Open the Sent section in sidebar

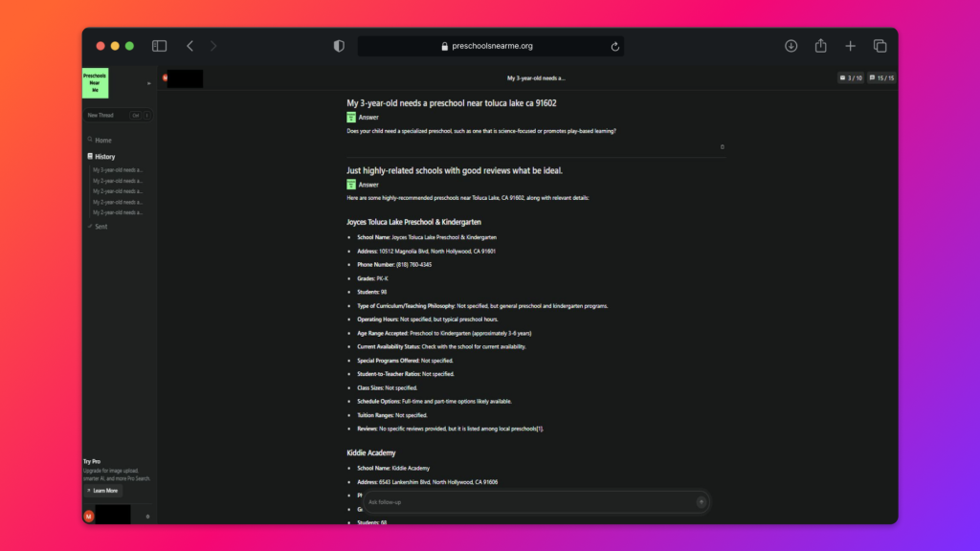pyautogui.click(x=101, y=226)
